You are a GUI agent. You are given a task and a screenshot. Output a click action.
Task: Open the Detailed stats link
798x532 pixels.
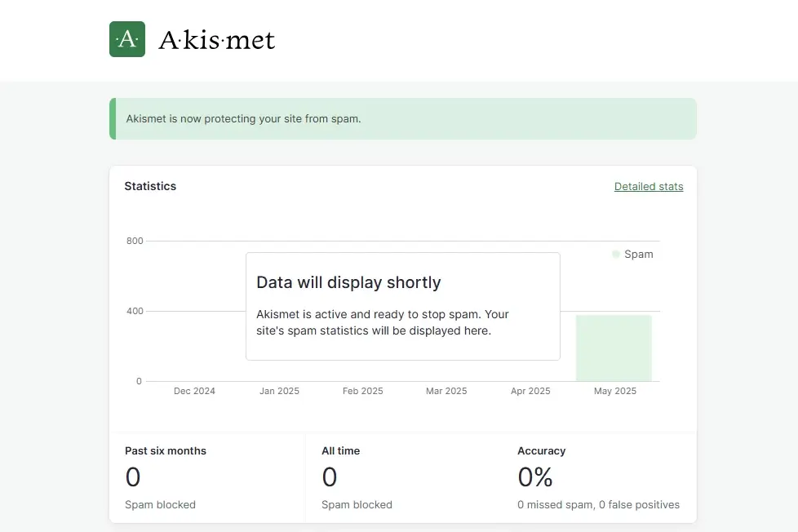point(649,186)
